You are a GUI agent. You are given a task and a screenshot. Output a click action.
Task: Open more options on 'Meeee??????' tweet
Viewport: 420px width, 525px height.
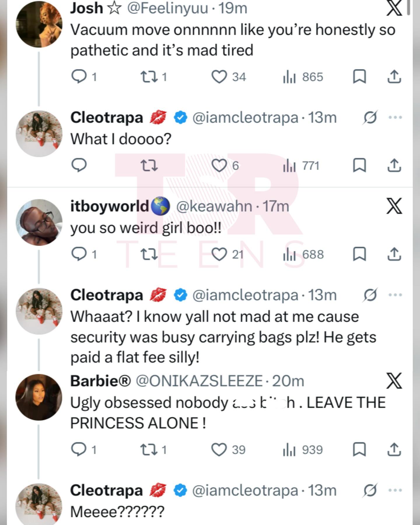[x=395, y=490]
